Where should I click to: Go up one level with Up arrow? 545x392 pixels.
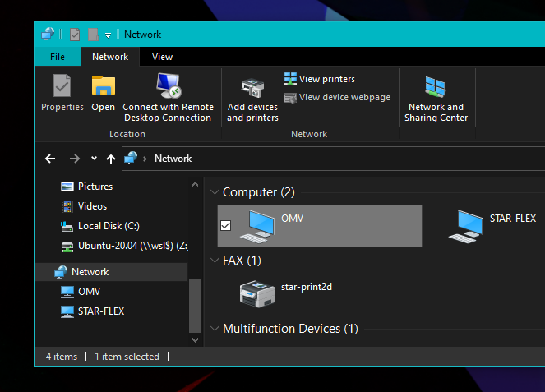[111, 159]
